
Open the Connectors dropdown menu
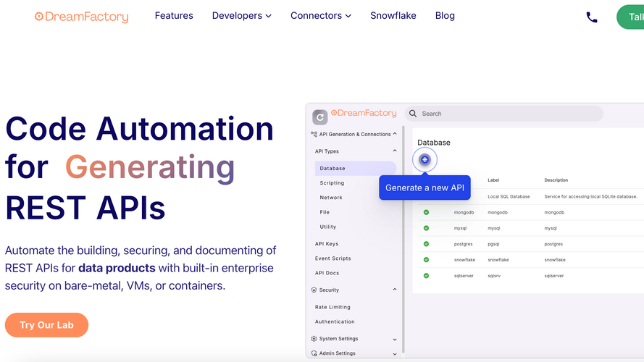[x=321, y=16]
